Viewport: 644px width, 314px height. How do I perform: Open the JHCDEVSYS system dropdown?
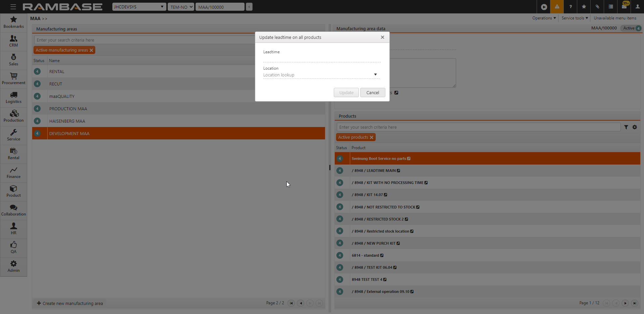[139, 7]
